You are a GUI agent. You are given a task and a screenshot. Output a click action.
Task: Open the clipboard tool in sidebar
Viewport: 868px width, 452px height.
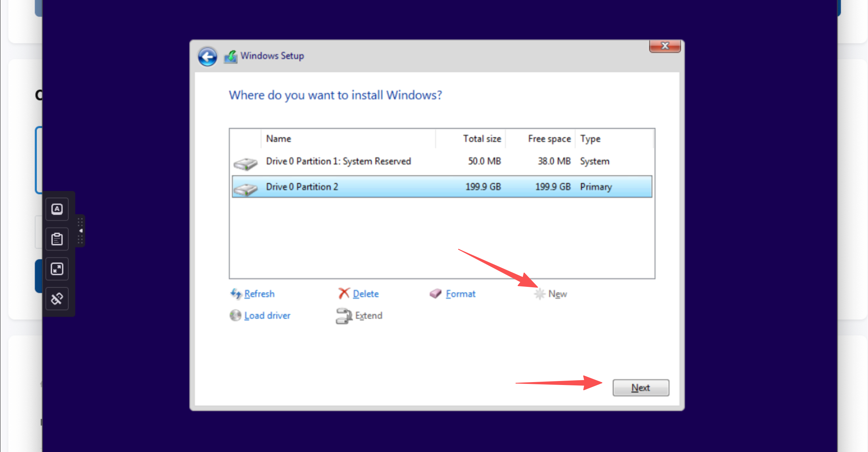(57, 239)
